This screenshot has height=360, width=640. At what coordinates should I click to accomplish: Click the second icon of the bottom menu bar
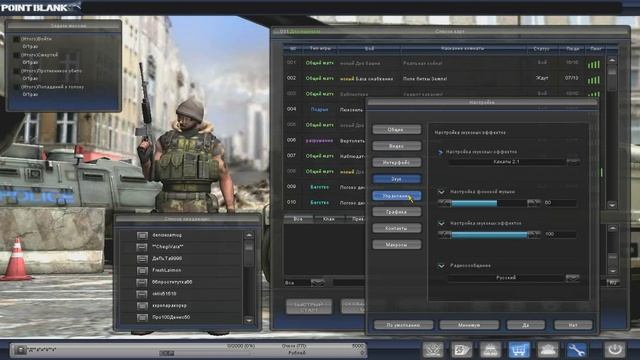(x=462, y=350)
